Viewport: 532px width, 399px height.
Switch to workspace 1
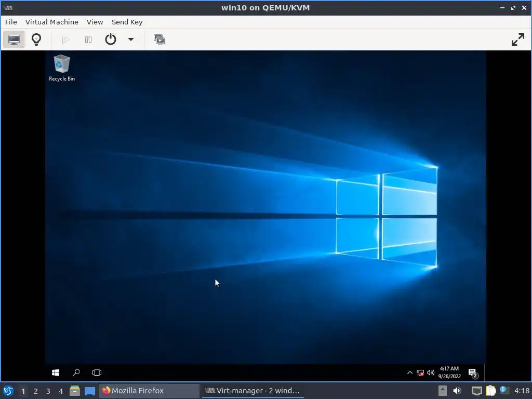(23, 391)
